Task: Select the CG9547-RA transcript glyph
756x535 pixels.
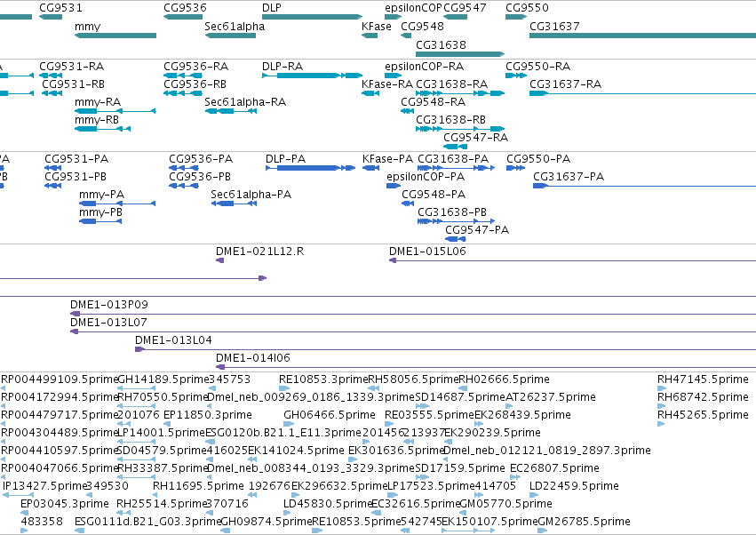Action: pos(455,147)
